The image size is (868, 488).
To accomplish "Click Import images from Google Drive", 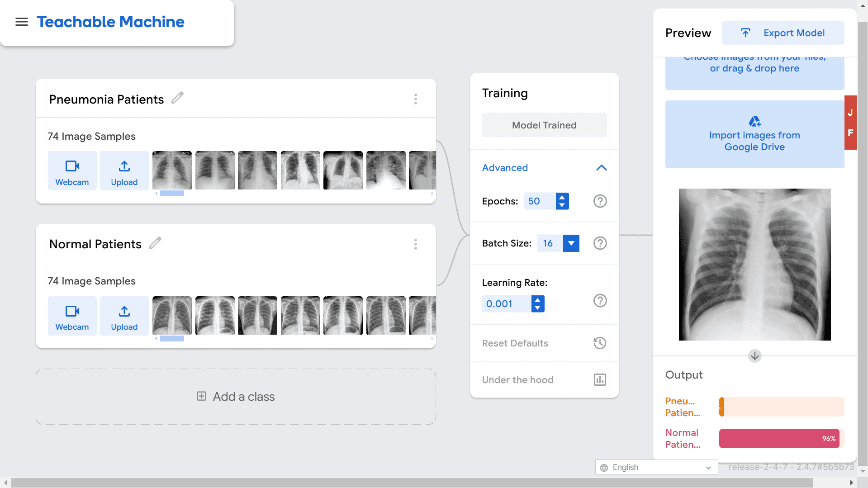I will point(754,134).
